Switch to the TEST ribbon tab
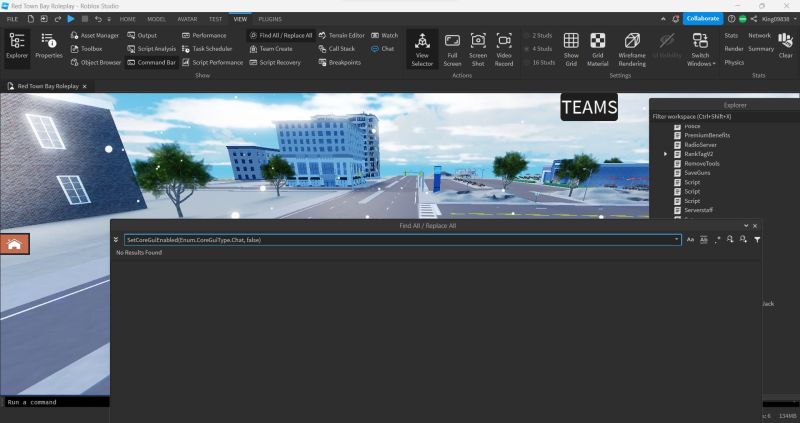Viewport: 800px width, 423px height. pyautogui.click(x=215, y=19)
